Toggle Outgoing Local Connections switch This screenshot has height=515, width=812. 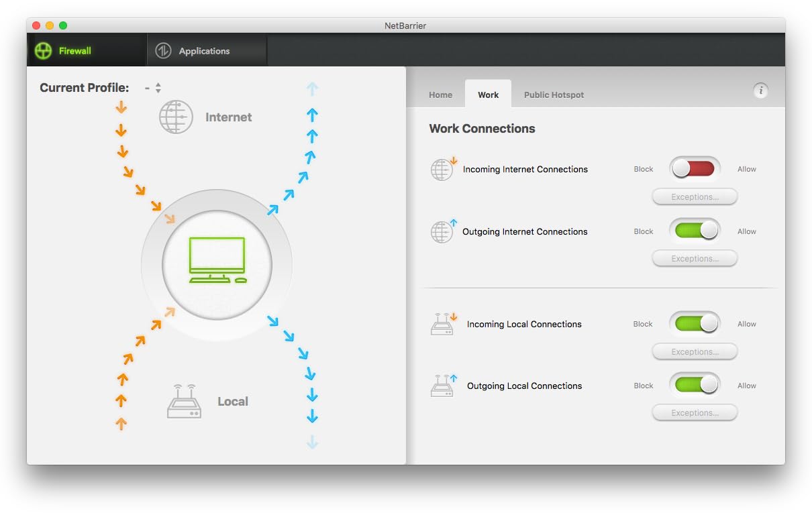[695, 386]
